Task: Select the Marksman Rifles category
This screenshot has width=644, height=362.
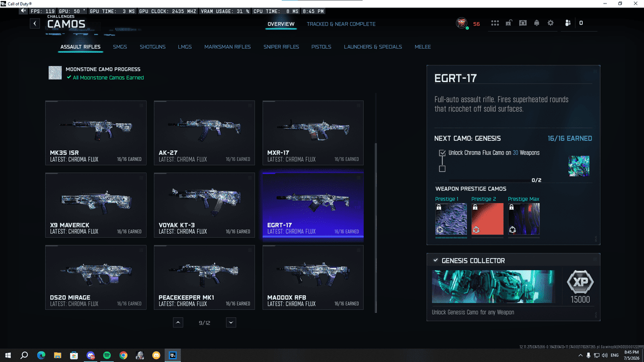Action: (x=227, y=47)
